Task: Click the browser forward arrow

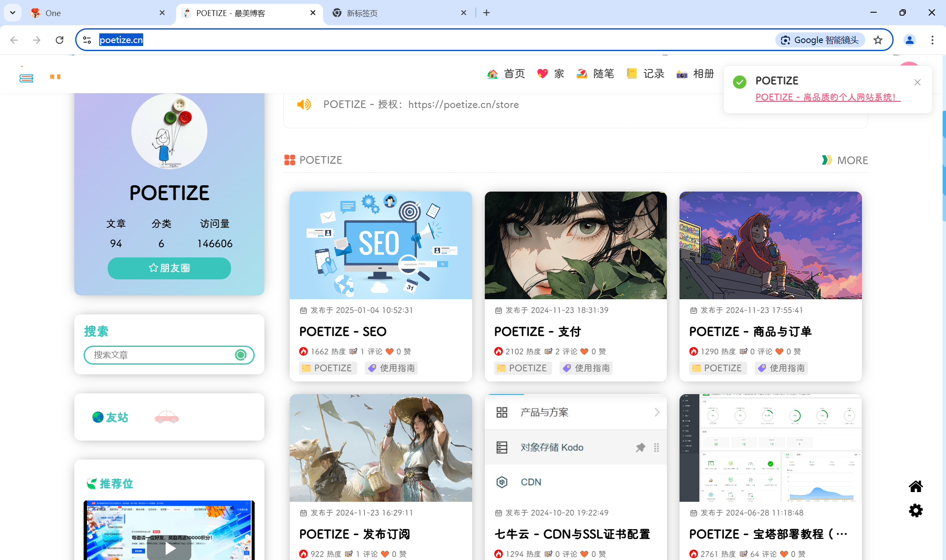Action: click(37, 40)
